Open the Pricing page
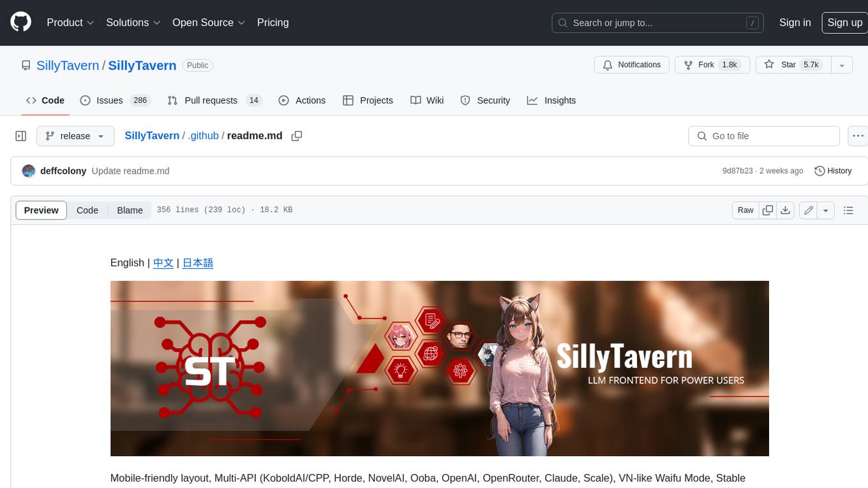The width and height of the screenshot is (868, 488). pos(273,22)
